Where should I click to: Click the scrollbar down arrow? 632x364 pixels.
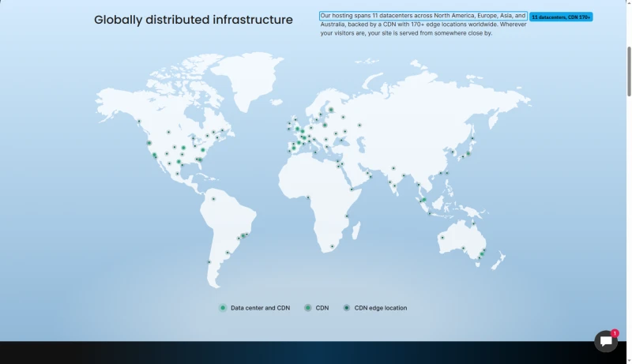tap(629, 361)
